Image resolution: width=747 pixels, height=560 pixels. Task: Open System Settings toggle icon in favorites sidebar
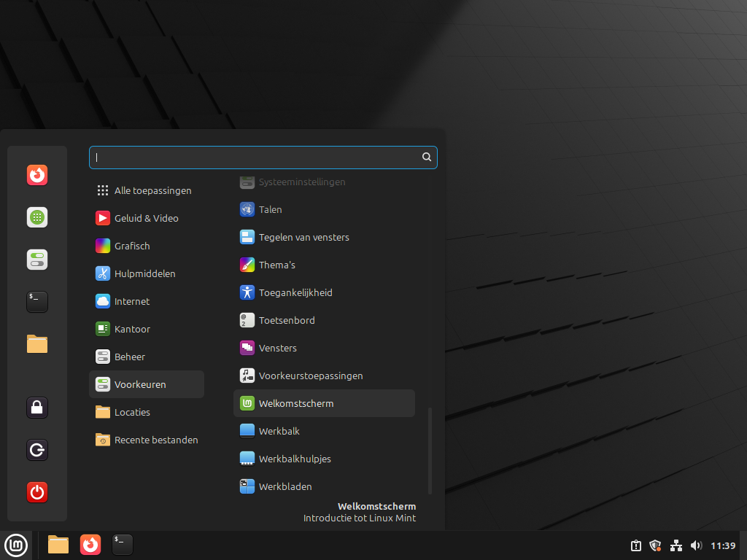click(x=37, y=260)
